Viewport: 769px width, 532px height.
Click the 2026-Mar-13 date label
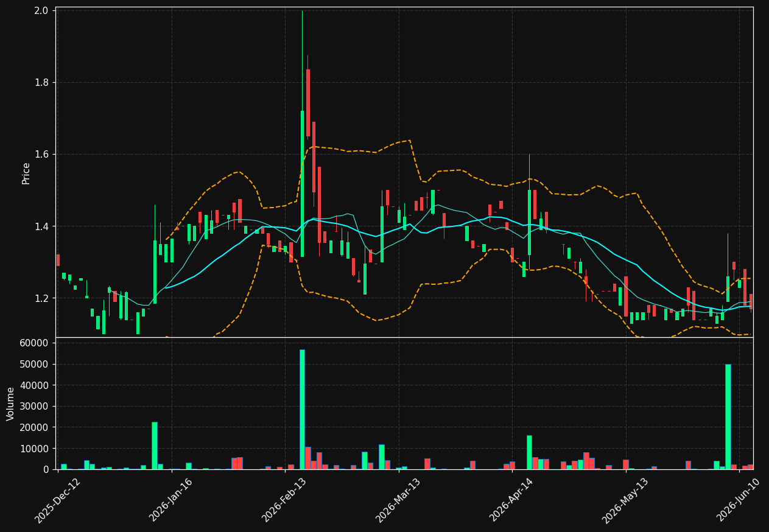coord(398,500)
